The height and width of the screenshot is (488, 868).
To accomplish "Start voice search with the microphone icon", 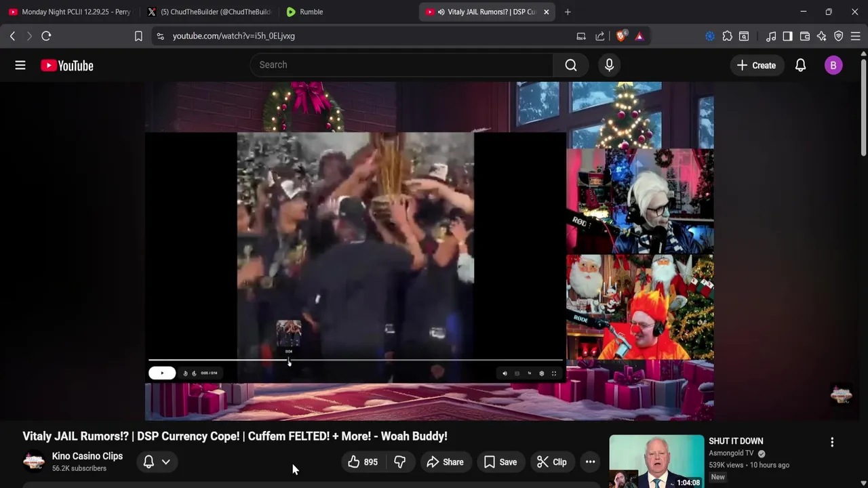I will [x=609, y=65].
